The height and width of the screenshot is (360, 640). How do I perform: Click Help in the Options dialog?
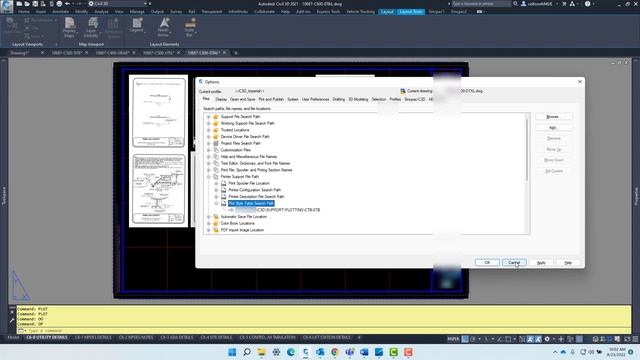pyautogui.click(x=568, y=262)
